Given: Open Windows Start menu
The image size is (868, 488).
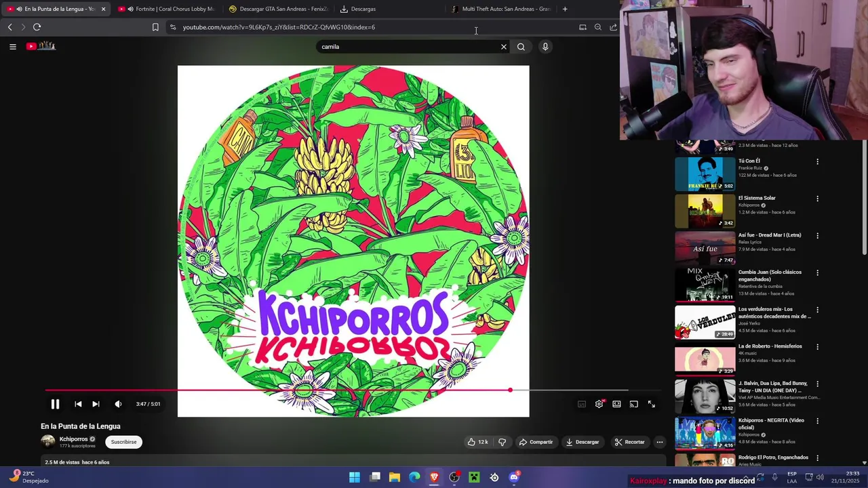Looking at the screenshot, I should click(354, 477).
